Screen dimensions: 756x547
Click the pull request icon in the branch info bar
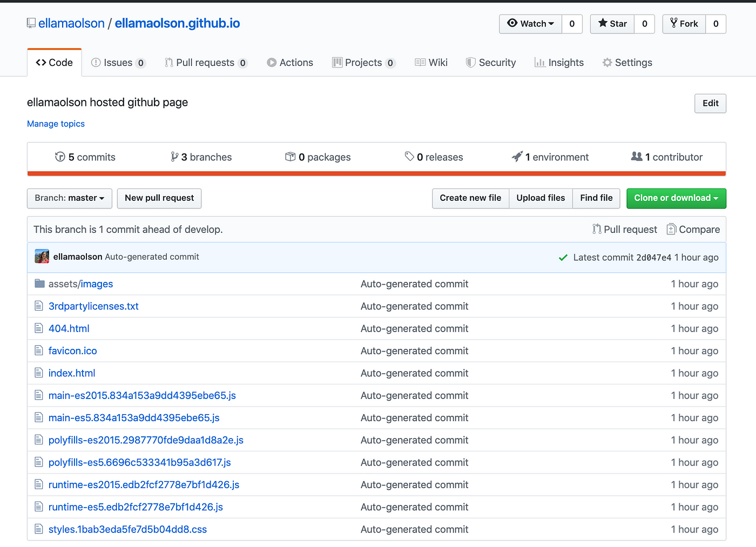(597, 229)
